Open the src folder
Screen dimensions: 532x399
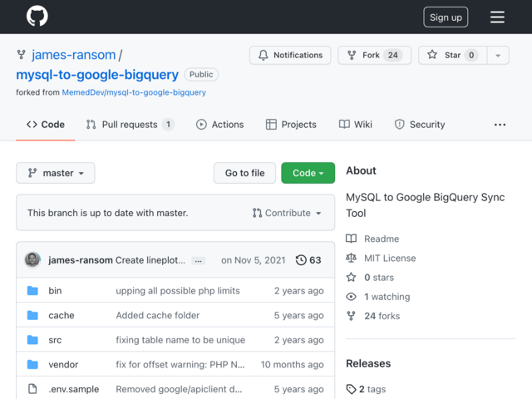coord(55,340)
